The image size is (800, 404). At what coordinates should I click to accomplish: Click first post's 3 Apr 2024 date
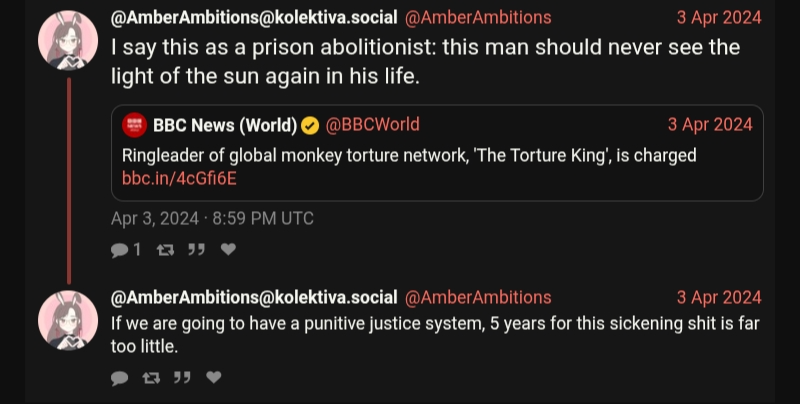(x=718, y=18)
